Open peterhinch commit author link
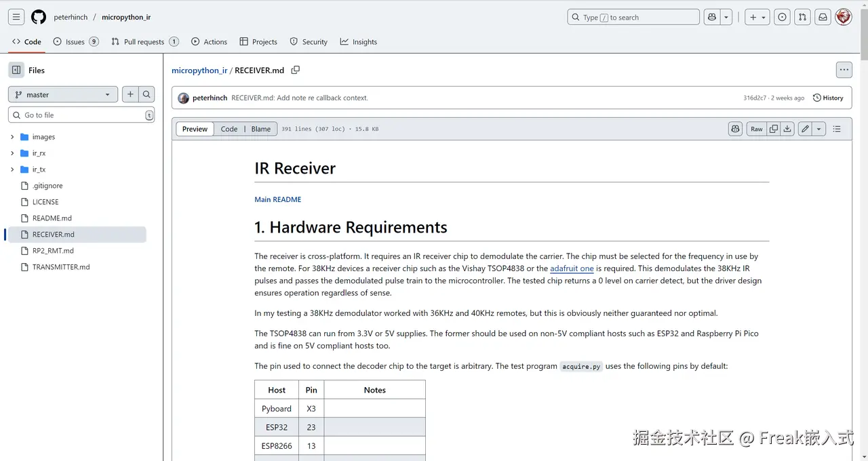This screenshot has height=461, width=868. click(210, 98)
